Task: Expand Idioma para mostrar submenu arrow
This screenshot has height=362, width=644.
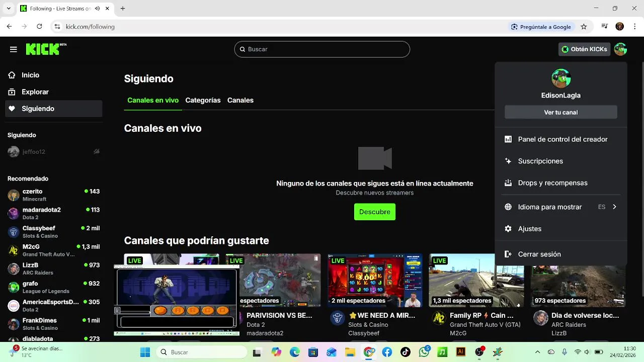Action: click(614, 207)
